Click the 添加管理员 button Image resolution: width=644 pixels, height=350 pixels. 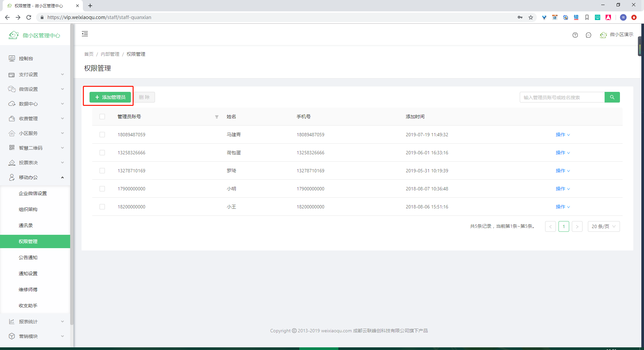(110, 97)
